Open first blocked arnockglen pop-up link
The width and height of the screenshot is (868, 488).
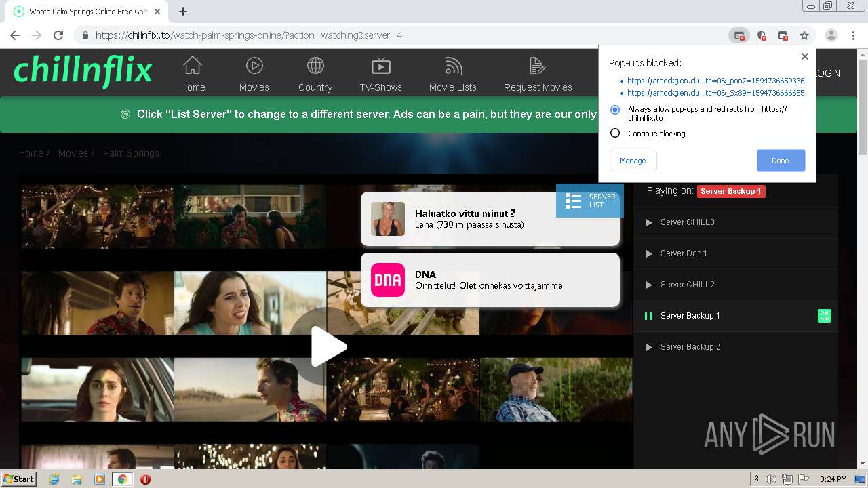(715, 81)
